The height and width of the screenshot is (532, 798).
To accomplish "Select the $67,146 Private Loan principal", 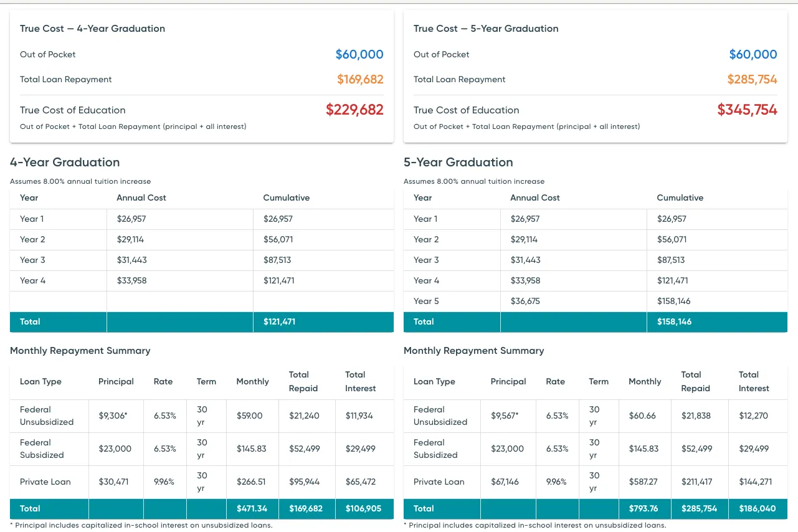I will pyautogui.click(x=505, y=482).
